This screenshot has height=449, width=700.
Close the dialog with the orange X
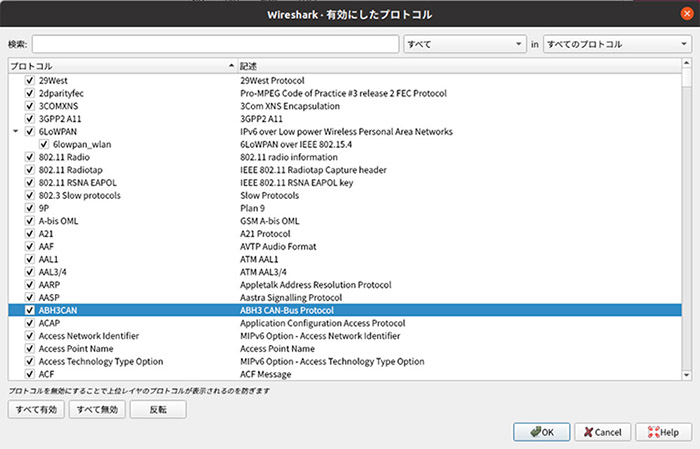coord(687,14)
